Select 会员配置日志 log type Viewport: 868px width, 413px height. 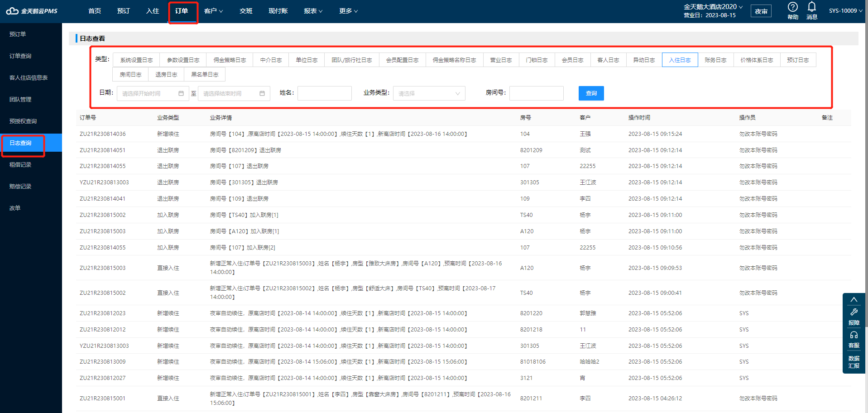coord(403,60)
